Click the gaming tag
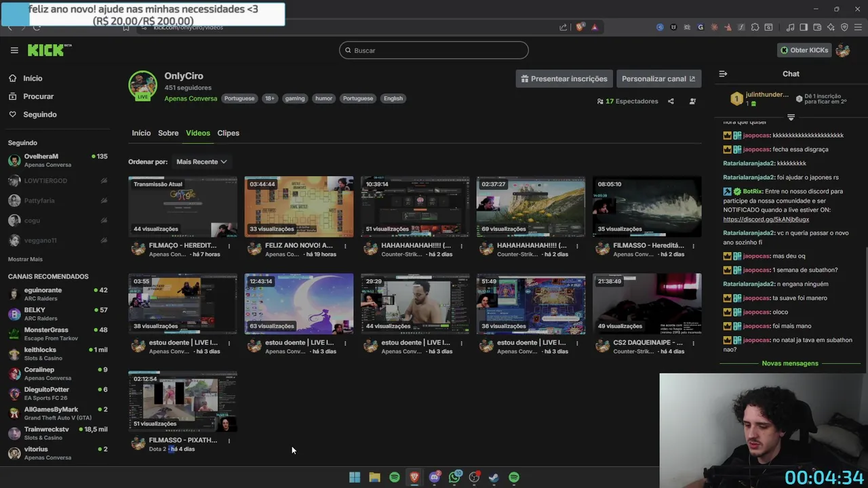This screenshot has height=488, width=868. (x=294, y=98)
